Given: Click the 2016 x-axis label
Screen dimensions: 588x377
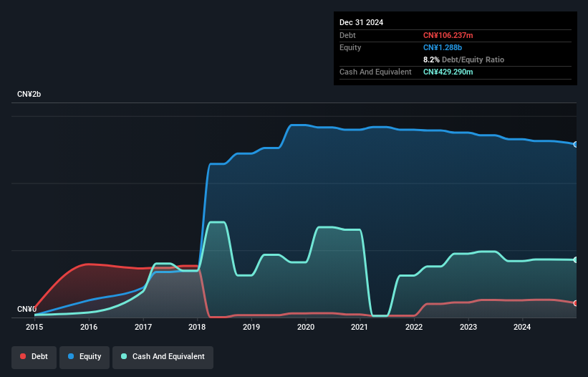Looking at the screenshot, I should point(89,327).
